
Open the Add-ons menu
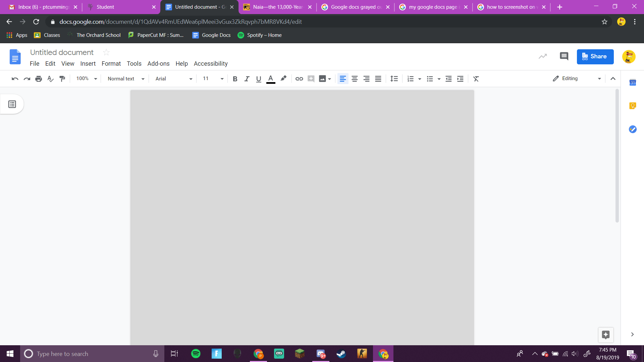(x=158, y=64)
